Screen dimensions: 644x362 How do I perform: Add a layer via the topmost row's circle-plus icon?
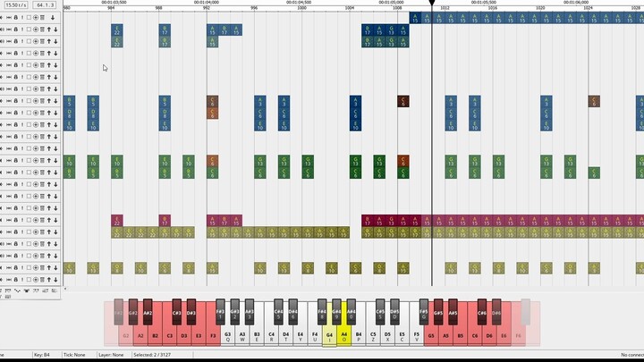coord(35,18)
